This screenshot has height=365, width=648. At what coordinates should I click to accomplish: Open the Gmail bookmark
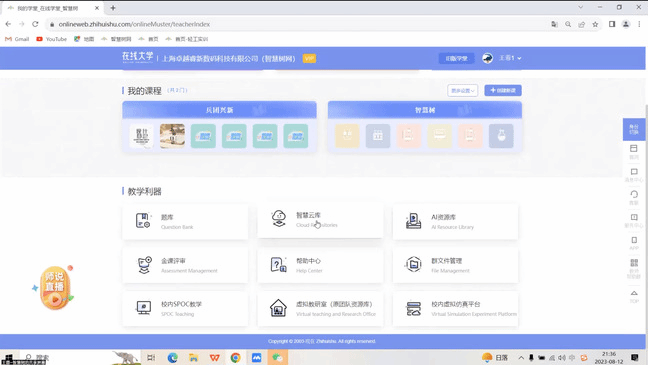pyautogui.click(x=17, y=39)
